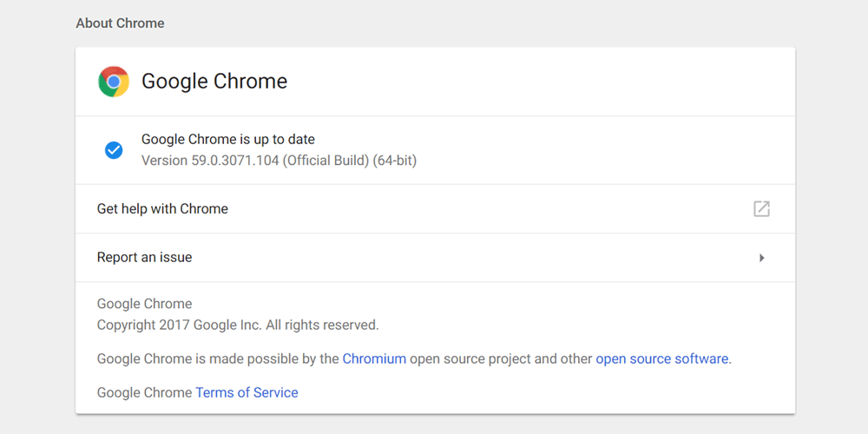Click the Copyright 2017 Google Inc. line

click(238, 325)
